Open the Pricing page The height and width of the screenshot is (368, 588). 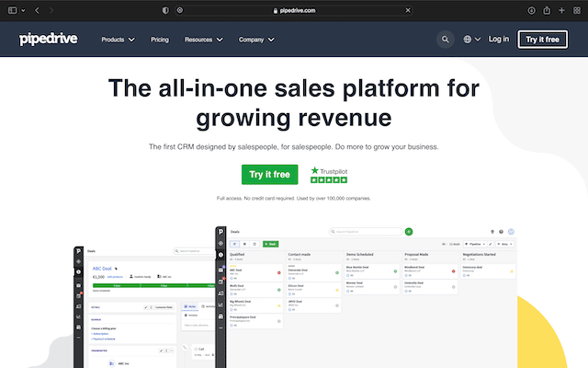(160, 40)
